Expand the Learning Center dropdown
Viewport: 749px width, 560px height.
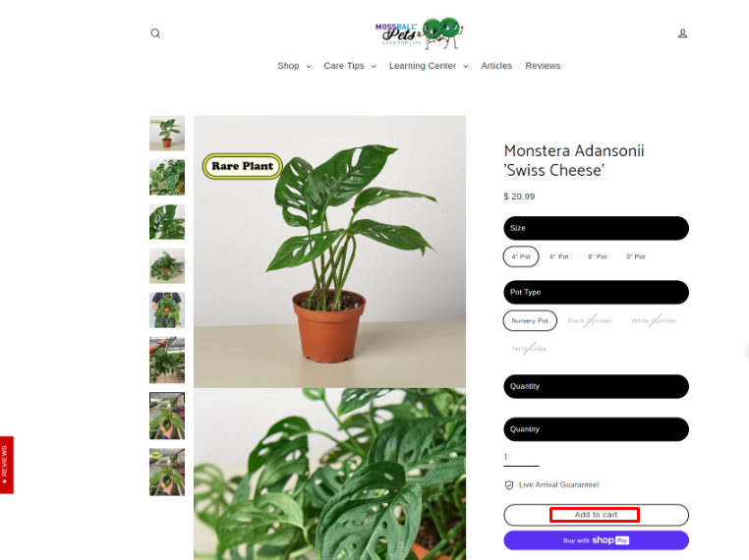point(428,66)
